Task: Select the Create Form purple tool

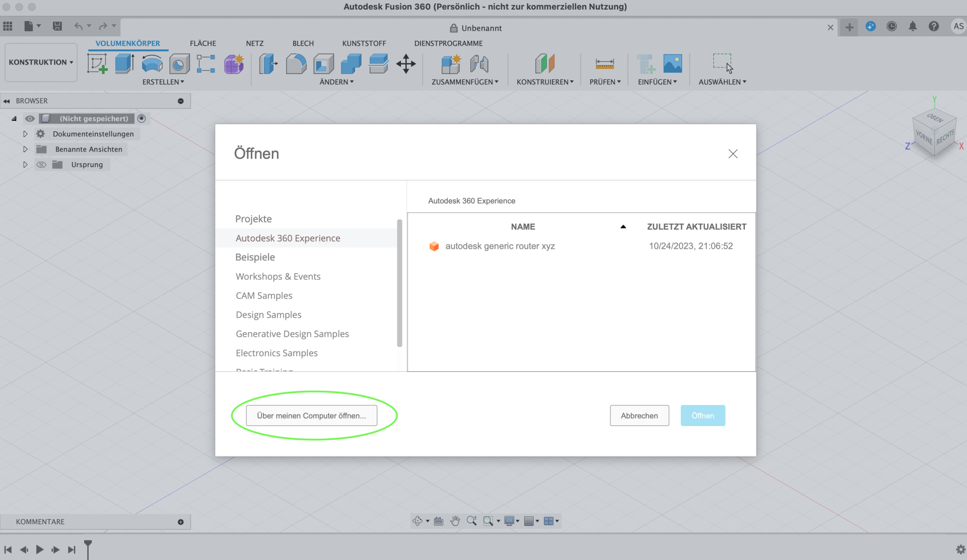Action: pyautogui.click(x=234, y=64)
